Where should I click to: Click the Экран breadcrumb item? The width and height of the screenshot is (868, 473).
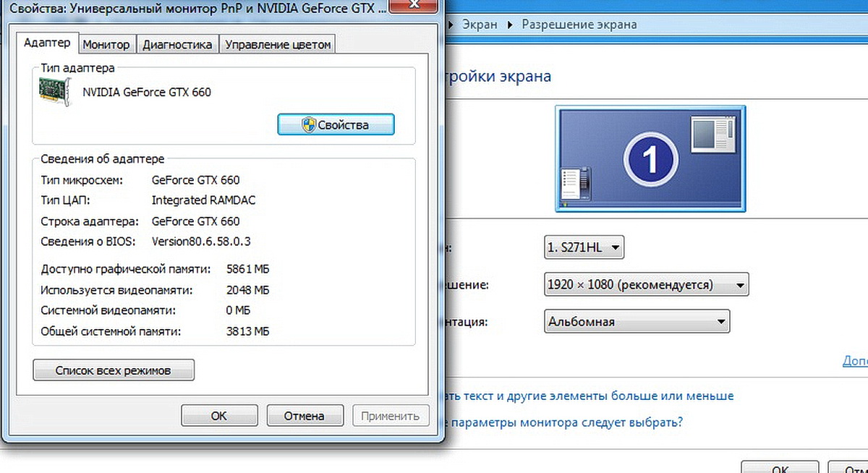[480, 25]
